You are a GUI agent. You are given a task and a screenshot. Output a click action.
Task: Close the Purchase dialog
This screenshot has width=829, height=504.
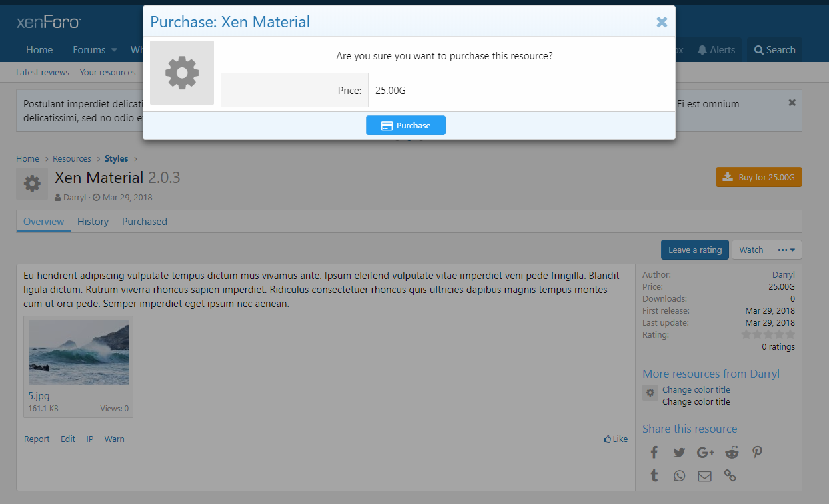(x=662, y=22)
